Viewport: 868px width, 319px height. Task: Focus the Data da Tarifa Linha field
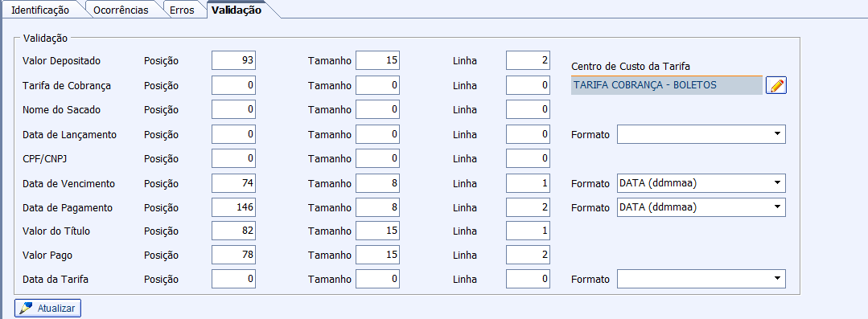pyautogui.click(x=528, y=279)
